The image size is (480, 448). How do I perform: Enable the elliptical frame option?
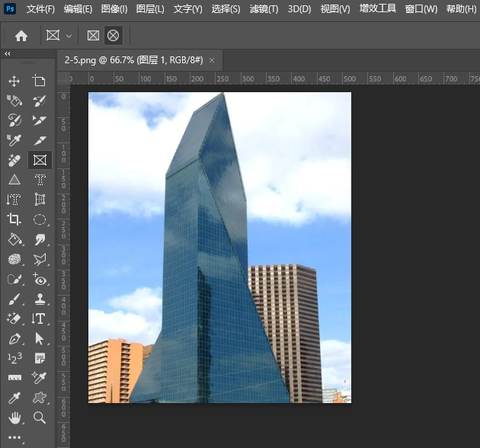click(x=113, y=36)
